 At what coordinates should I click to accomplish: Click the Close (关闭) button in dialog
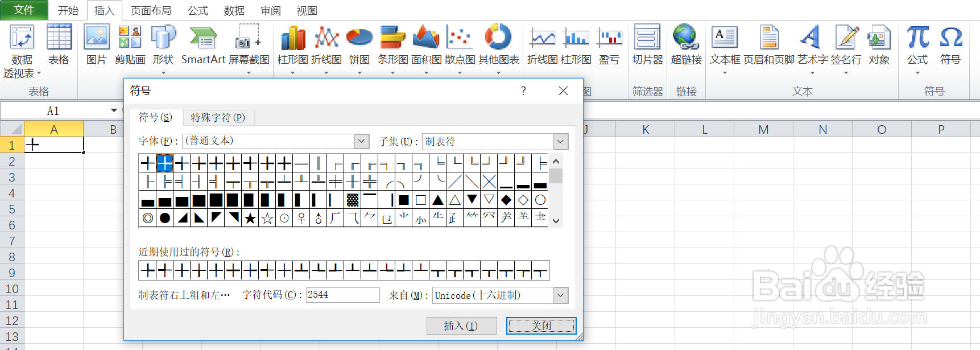click(541, 326)
